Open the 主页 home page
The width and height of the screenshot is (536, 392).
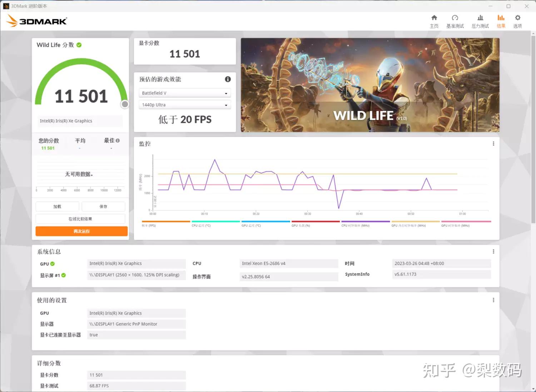pos(434,21)
